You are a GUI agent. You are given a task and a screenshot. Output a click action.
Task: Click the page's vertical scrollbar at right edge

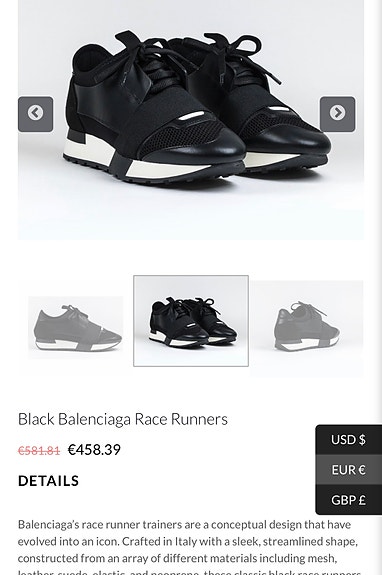[x=378, y=288]
